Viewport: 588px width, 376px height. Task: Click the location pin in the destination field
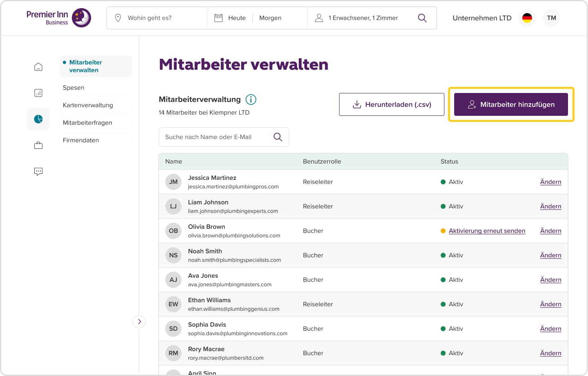click(118, 18)
